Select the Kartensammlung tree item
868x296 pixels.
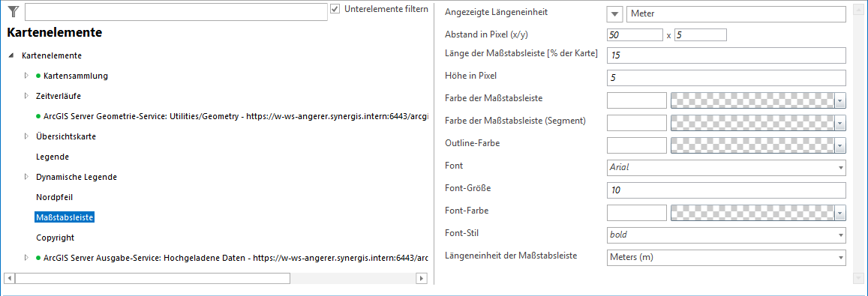[75, 76]
